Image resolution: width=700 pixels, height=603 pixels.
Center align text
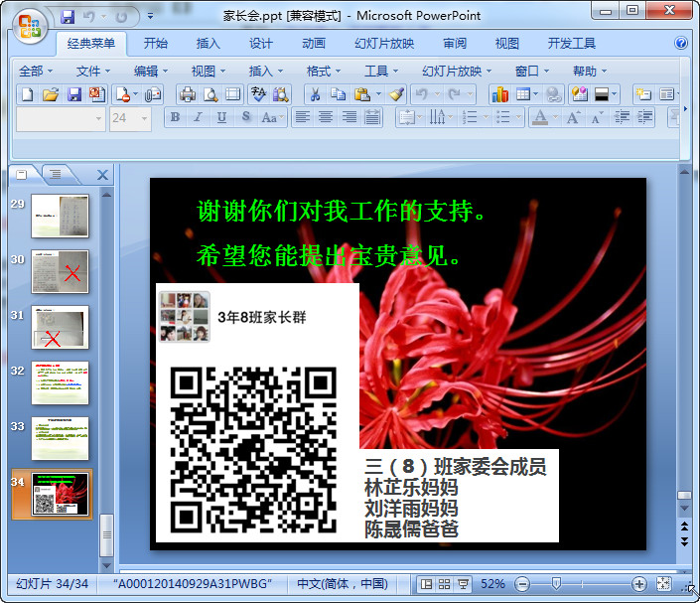click(x=326, y=117)
